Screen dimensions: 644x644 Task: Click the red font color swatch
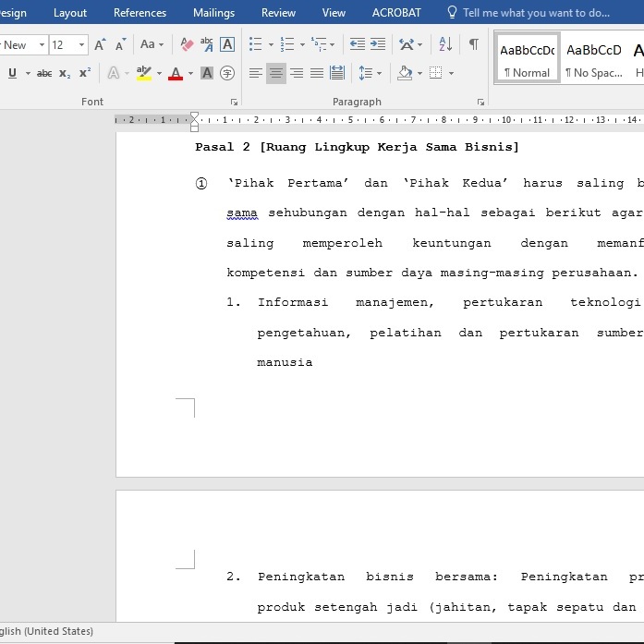pyautogui.click(x=176, y=74)
